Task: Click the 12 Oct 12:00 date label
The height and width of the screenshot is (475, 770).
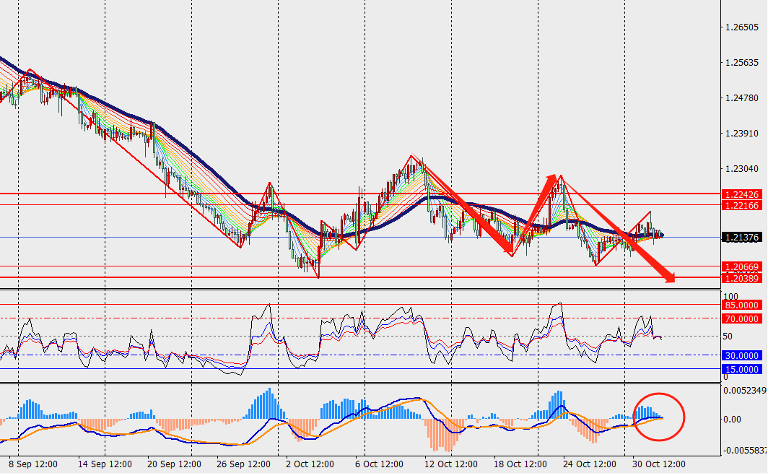Action: click(x=451, y=465)
